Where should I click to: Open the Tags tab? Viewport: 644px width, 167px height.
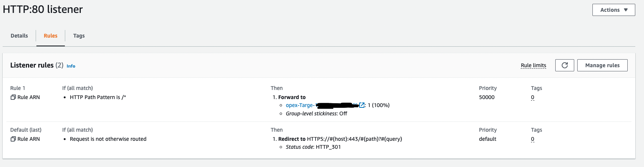(x=79, y=36)
